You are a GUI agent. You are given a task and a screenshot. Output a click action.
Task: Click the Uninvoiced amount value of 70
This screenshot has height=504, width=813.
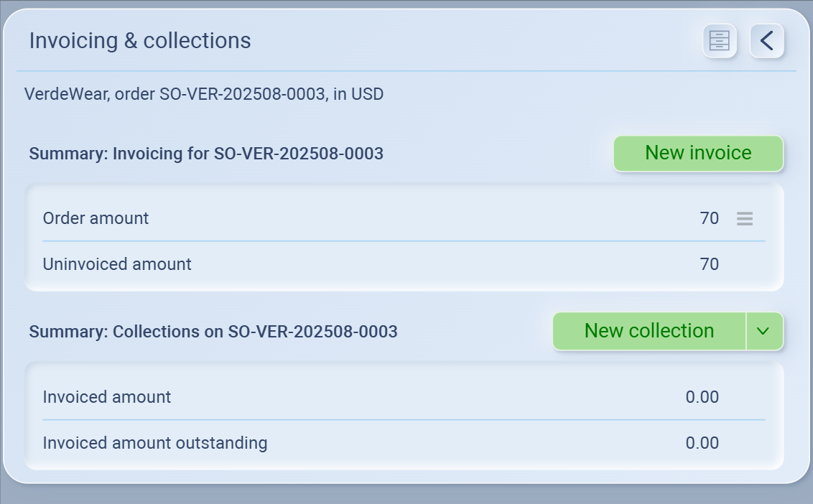709,264
